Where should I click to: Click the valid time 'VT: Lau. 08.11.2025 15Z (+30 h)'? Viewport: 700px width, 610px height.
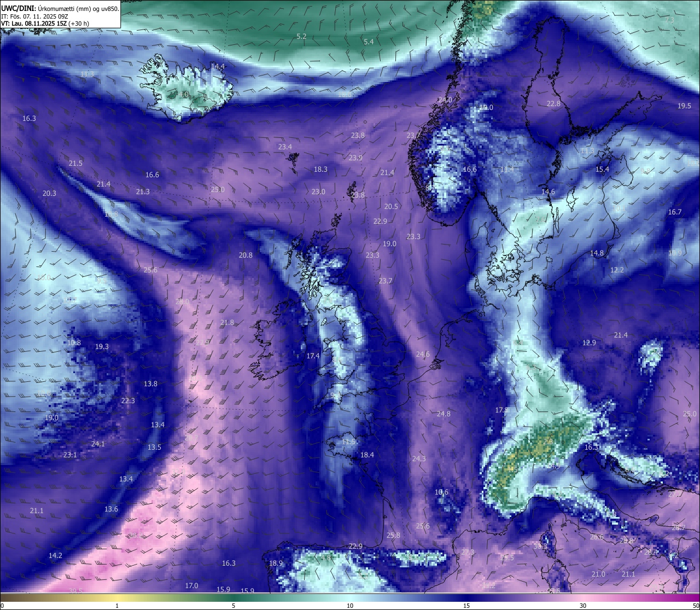tap(45, 24)
